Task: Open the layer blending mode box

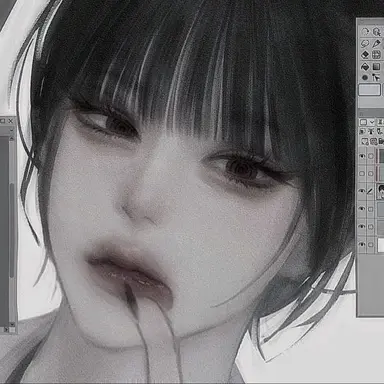Action: (x=364, y=122)
